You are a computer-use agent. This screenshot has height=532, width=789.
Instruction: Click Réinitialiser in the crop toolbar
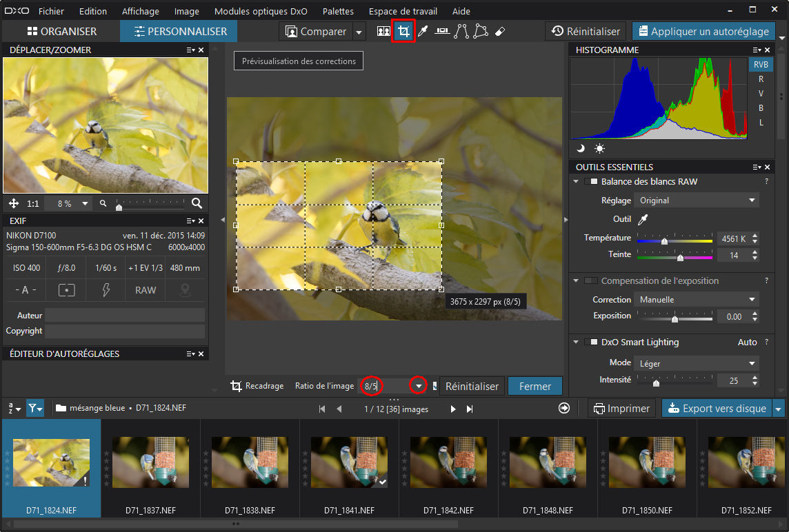click(x=472, y=386)
